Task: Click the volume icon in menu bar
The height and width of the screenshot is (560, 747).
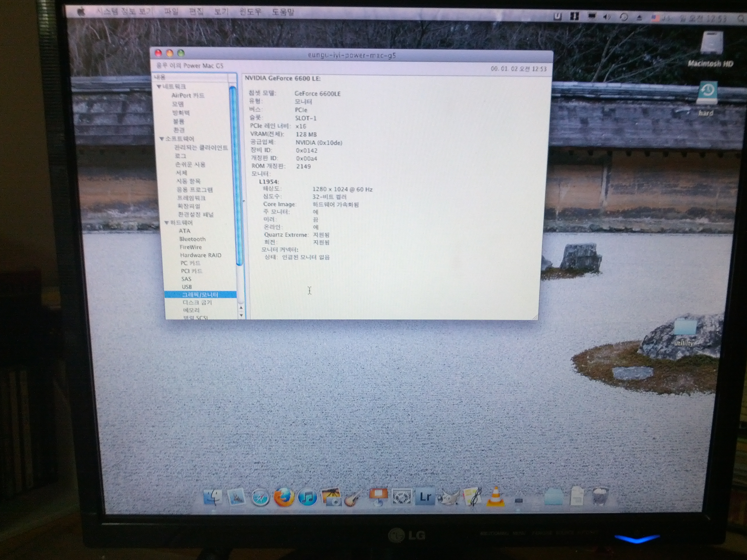Action: coord(607,17)
